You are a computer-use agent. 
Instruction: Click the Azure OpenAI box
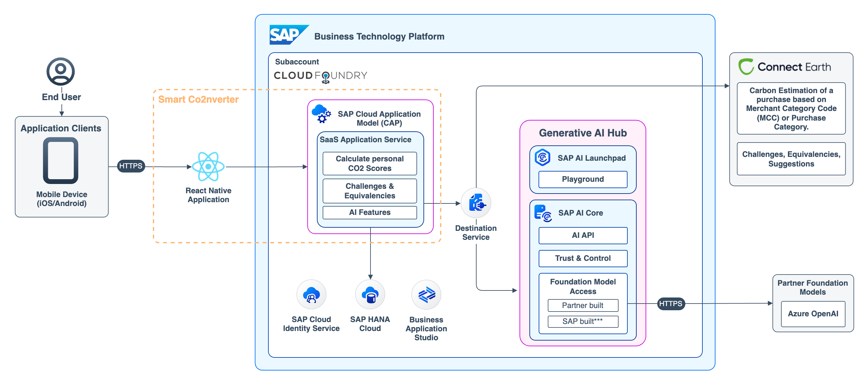[x=813, y=313]
